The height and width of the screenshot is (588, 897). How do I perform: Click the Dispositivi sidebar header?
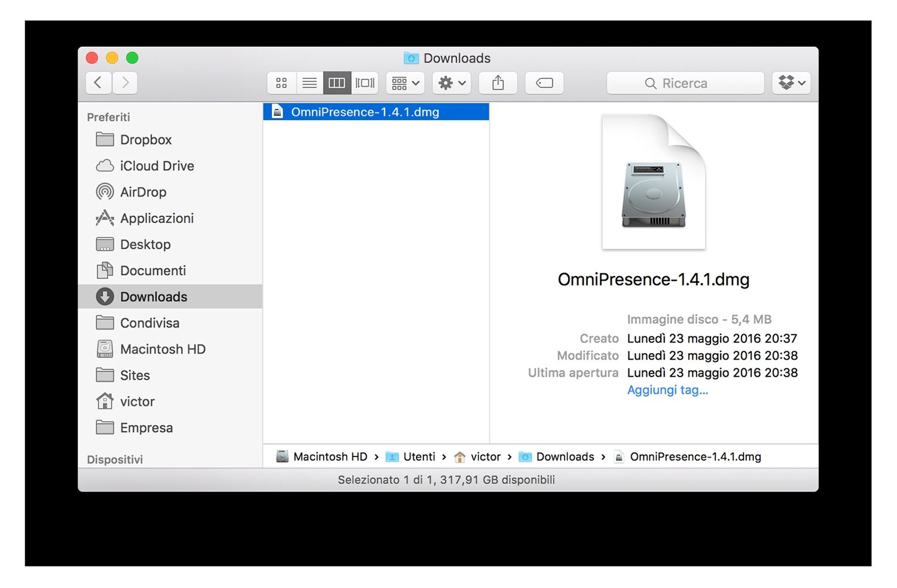115,460
